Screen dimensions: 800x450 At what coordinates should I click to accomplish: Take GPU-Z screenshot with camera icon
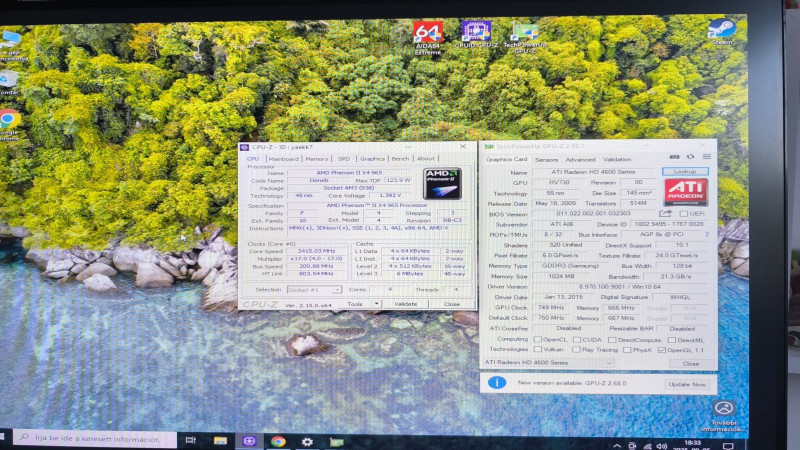[674, 157]
